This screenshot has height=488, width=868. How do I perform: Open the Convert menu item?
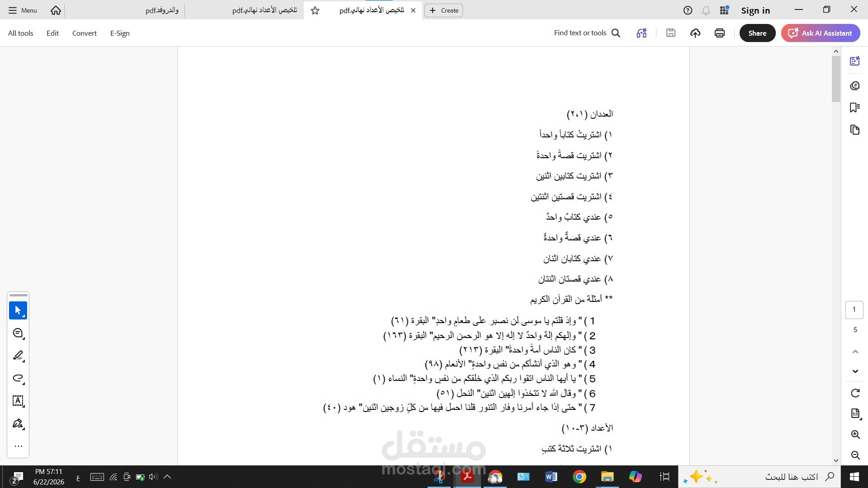(x=85, y=33)
